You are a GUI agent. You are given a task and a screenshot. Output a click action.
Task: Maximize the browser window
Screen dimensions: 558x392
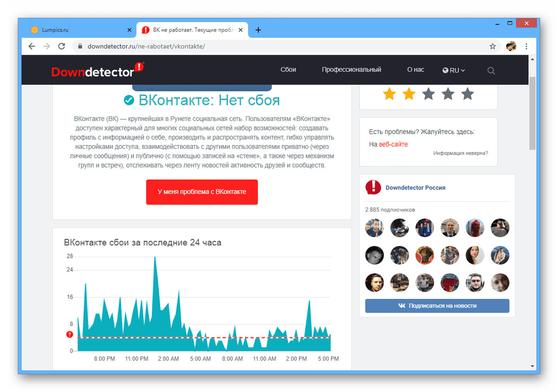[510, 23]
